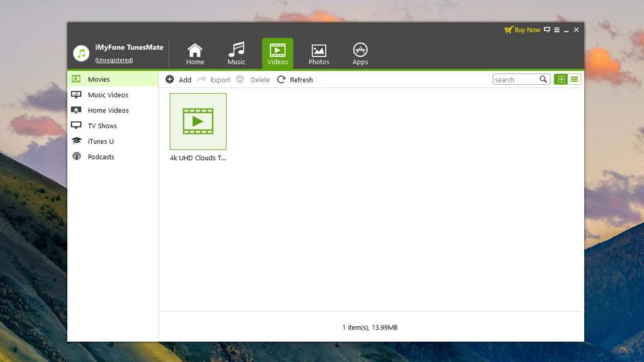Switch to list view
The height and width of the screenshot is (362, 644).
click(x=575, y=79)
